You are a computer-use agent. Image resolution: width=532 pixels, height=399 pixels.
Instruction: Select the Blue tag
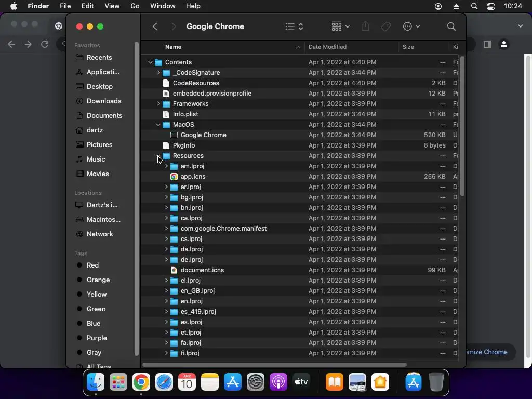[94, 323]
